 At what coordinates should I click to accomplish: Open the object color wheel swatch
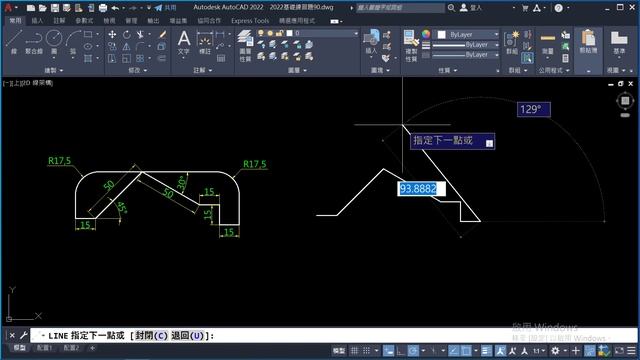click(x=426, y=34)
